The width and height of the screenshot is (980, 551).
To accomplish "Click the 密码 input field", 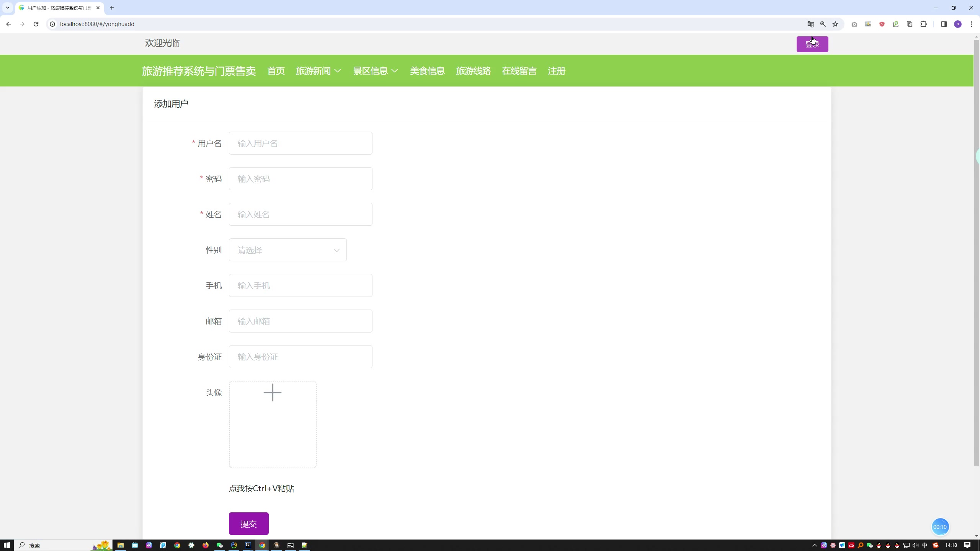I will [301, 179].
